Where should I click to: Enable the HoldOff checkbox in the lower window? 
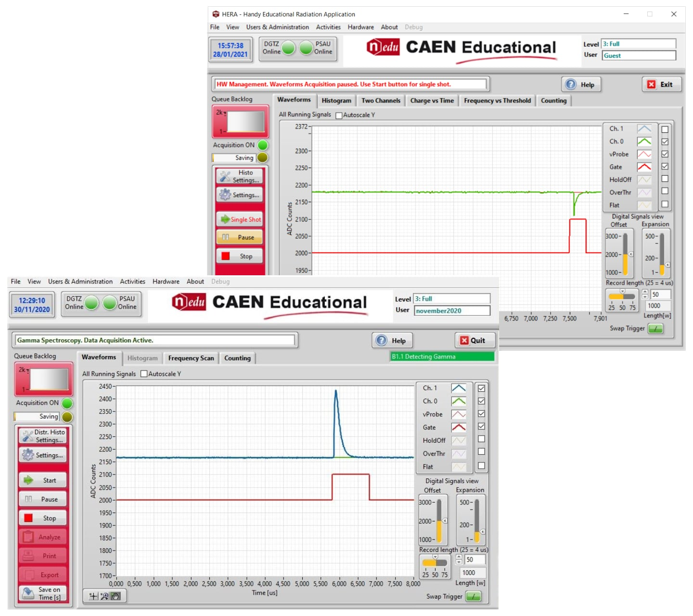pos(481,439)
